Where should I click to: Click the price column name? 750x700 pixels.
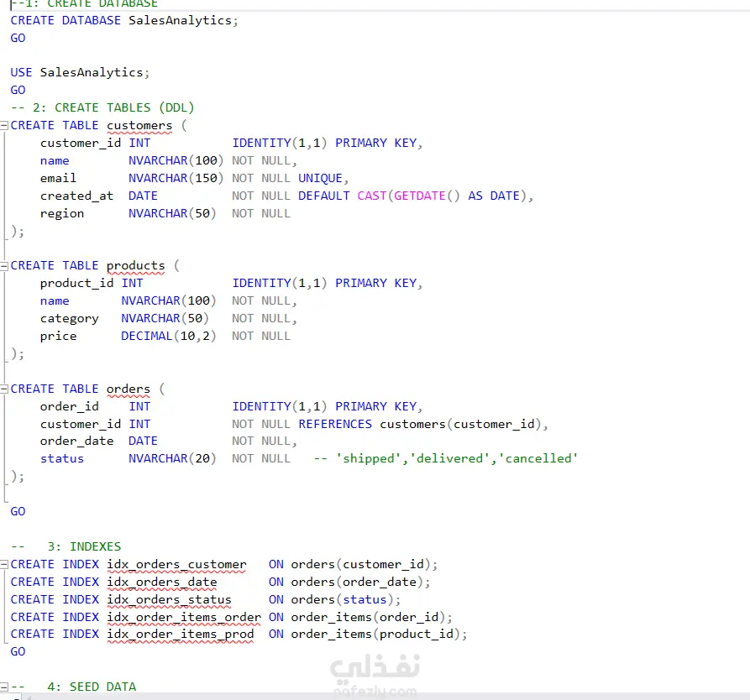pyautogui.click(x=58, y=336)
